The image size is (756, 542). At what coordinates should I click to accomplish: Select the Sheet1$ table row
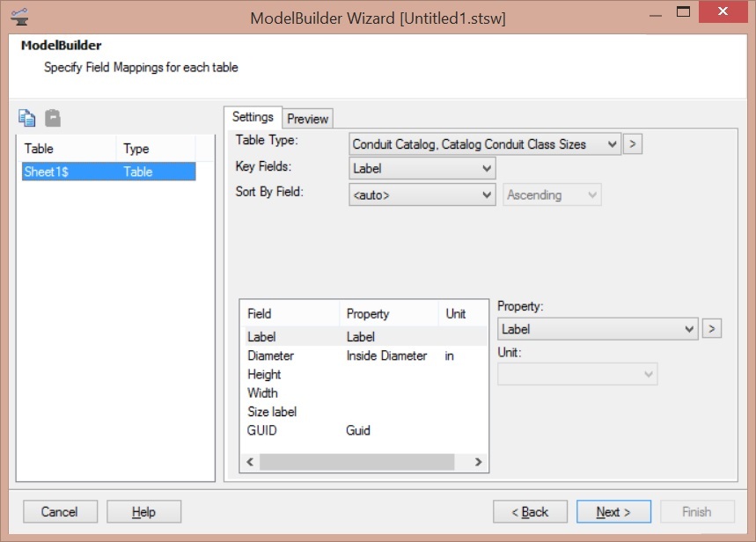click(x=108, y=172)
